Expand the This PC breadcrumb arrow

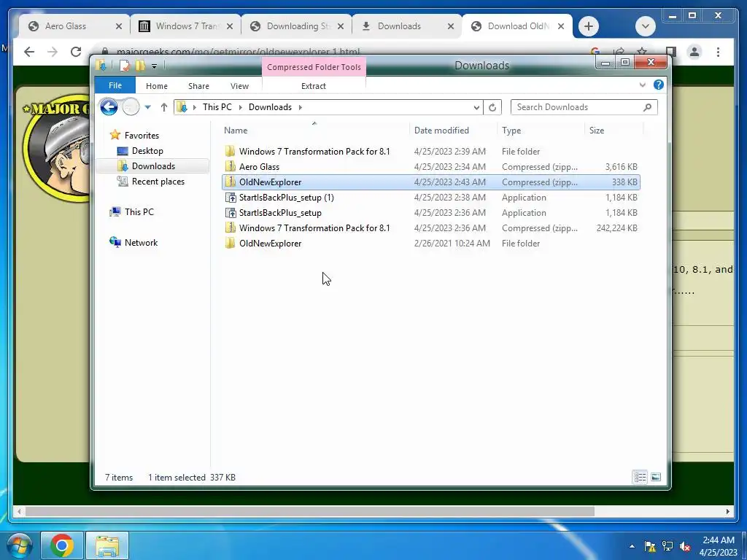pos(240,107)
